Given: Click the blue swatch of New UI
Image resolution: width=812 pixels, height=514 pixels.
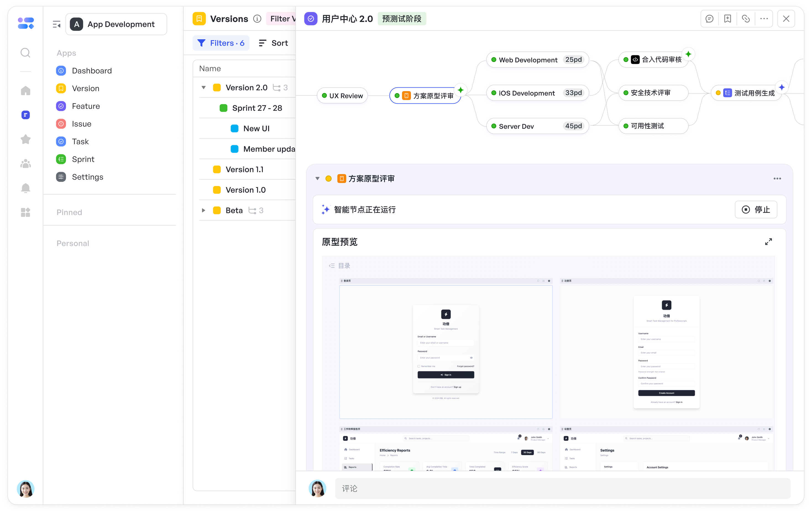Looking at the screenshot, I should click(234, 129).
